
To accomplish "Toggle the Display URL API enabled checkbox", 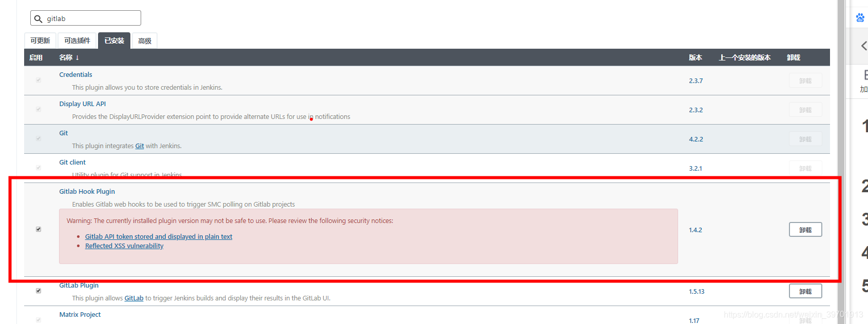I will pos(38,109).
